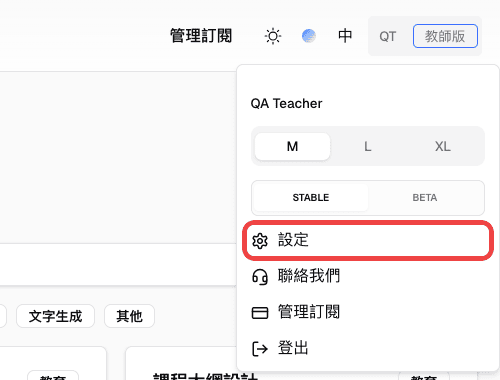This screenshot has width=500, height=380.
Task: Open the 設定 menu entry
Action: pos(368,240)
